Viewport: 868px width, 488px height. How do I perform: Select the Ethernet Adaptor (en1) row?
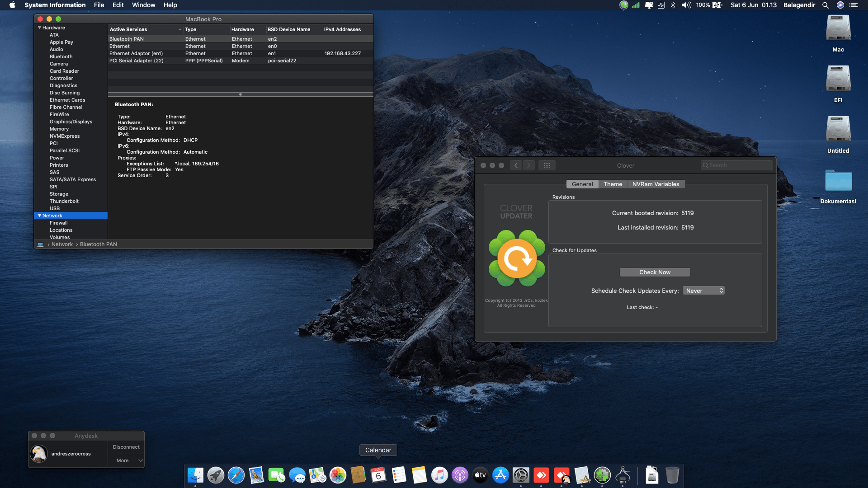[x=241, y=53]
